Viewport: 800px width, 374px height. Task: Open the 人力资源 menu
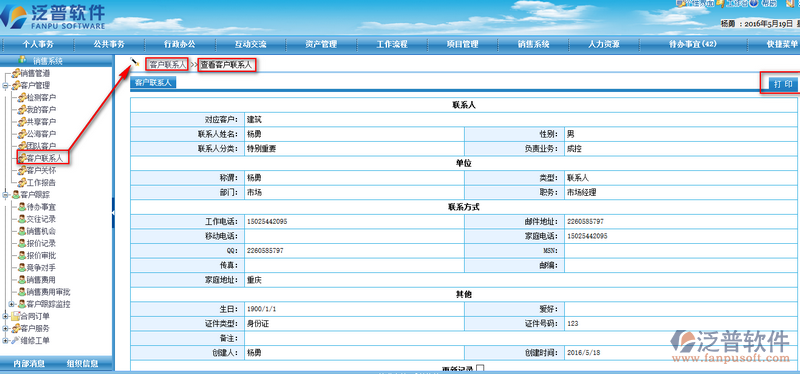tap(604, 44)
